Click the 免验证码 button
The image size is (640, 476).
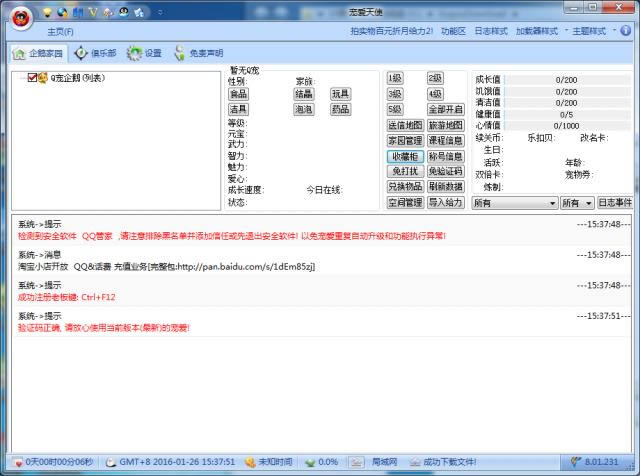[446, 171]
